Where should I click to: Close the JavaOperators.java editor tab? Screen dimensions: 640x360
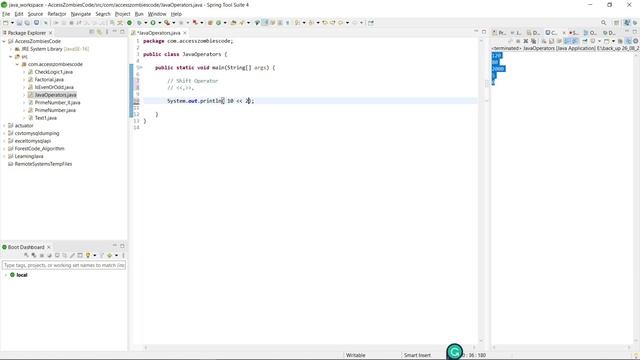tap(185, 33)
